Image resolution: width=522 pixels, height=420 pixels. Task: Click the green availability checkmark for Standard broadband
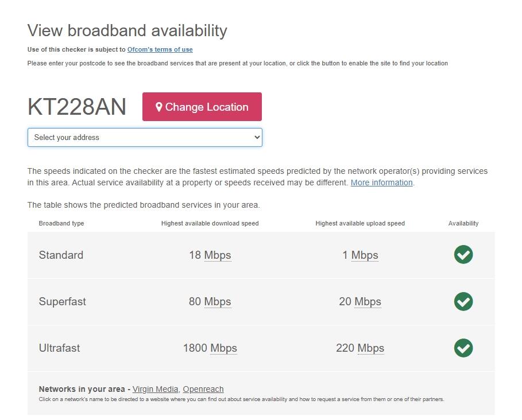tap(463, 255)
